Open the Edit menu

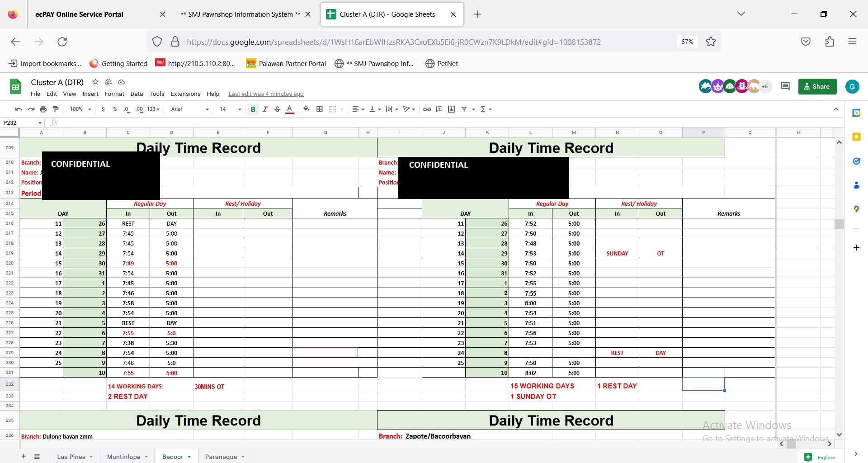(x=52, y=94)
